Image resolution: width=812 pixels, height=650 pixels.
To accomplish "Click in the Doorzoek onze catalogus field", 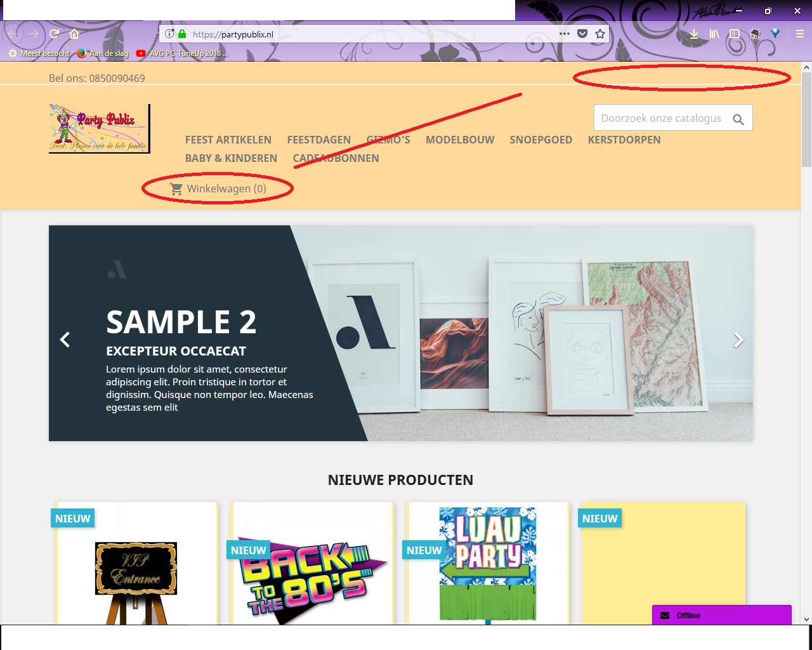I will [662, 118].
